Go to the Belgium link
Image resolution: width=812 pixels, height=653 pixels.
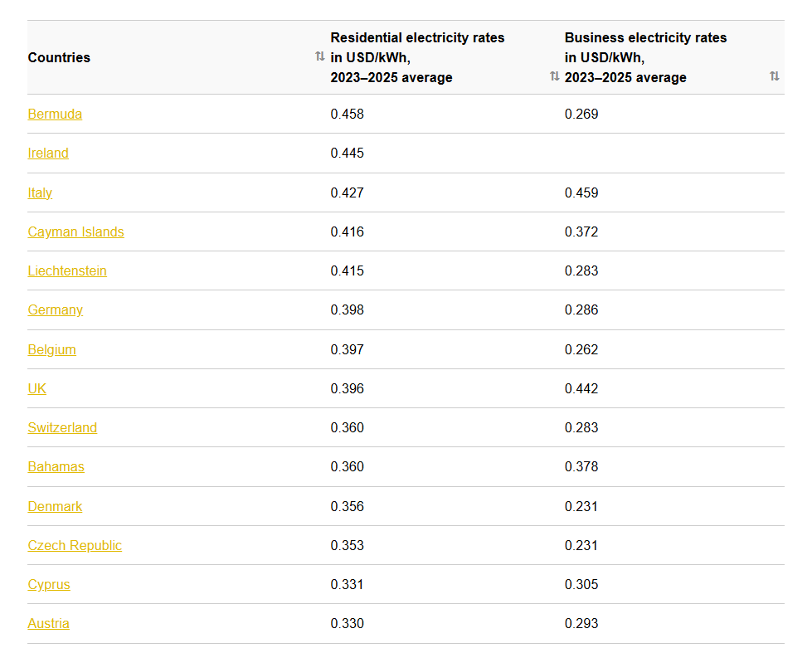coord(51,349)
